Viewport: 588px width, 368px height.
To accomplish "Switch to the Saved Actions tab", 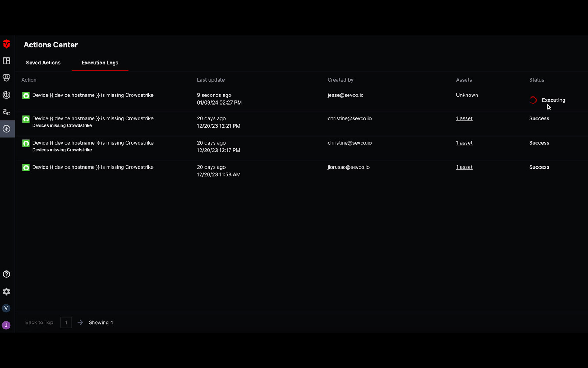I will click(43, 63).
